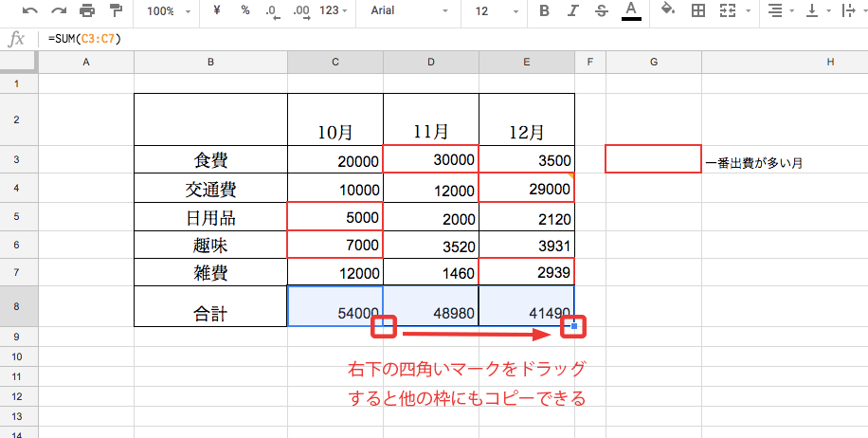Click the Borders grid icon
The height and width of the screenshot is (438, 868).
click(698, 11)
